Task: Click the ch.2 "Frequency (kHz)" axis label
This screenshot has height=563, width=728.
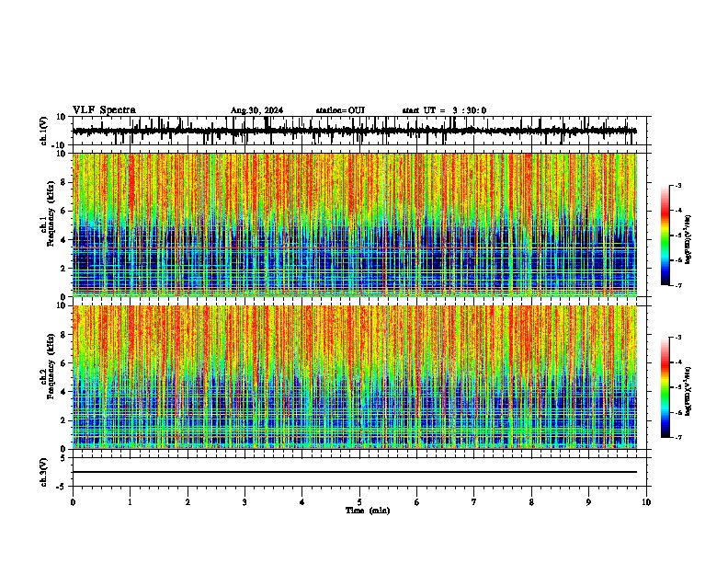Action: click(51, 366)
